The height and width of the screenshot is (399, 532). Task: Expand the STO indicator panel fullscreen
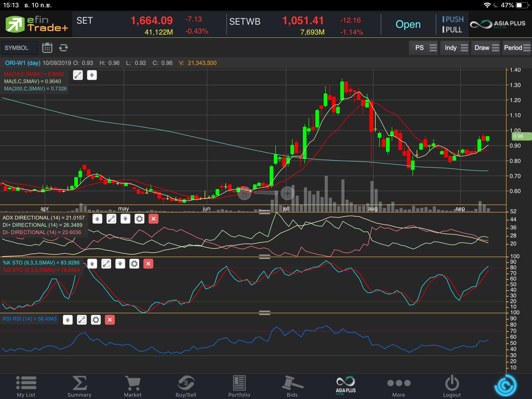(106, 264)
